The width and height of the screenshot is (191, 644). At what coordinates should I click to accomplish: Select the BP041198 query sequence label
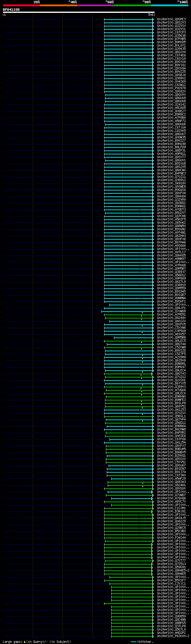[x=11, y=10]
